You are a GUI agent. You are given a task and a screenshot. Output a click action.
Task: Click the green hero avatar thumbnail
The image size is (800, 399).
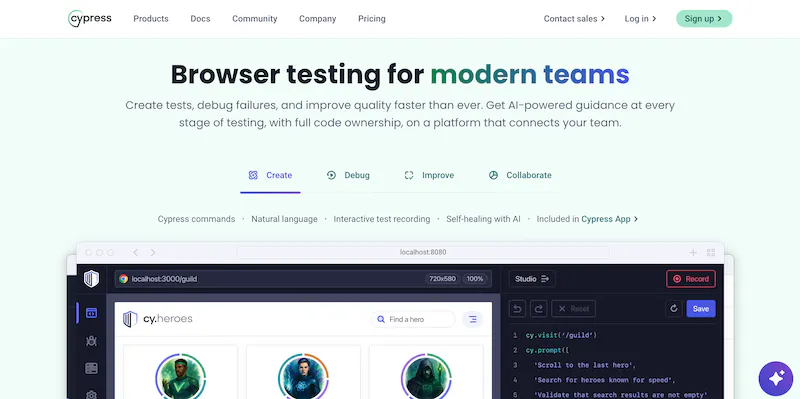coord(181,376)
